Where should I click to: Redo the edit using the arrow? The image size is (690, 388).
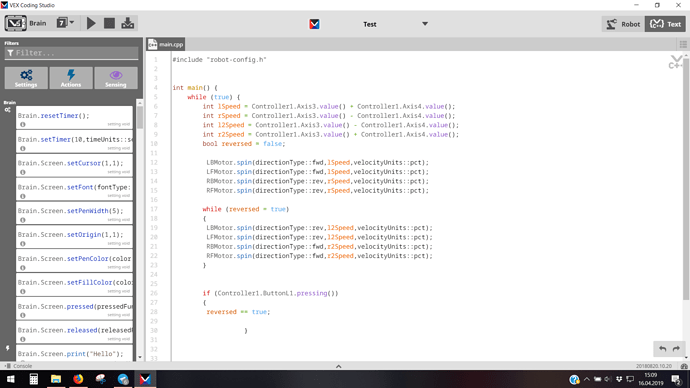coord(676,349)
